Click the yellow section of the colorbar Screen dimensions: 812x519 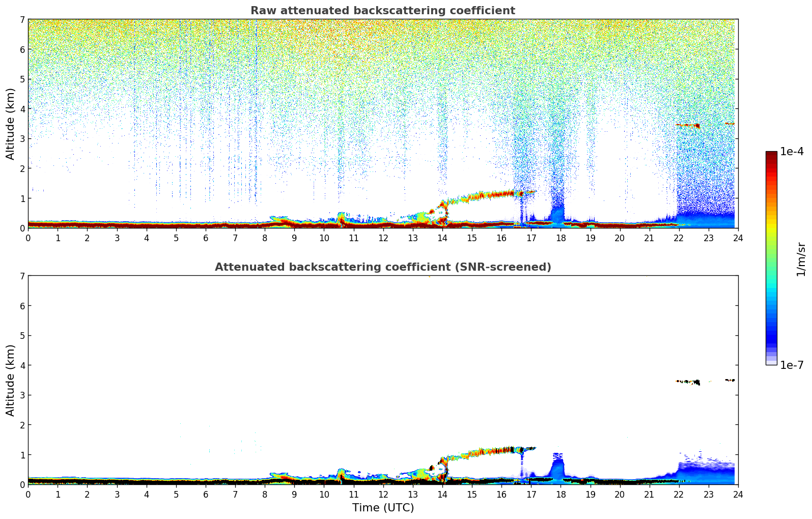(771, 224)
